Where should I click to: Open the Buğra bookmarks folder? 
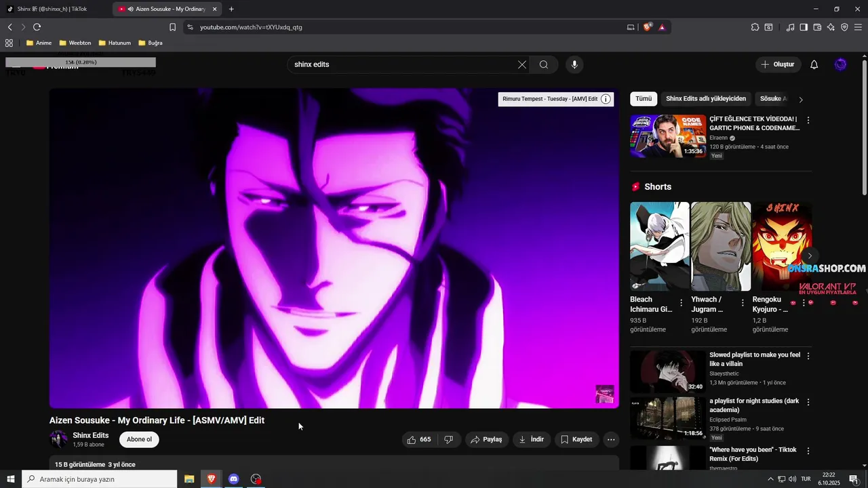[151, 43]
